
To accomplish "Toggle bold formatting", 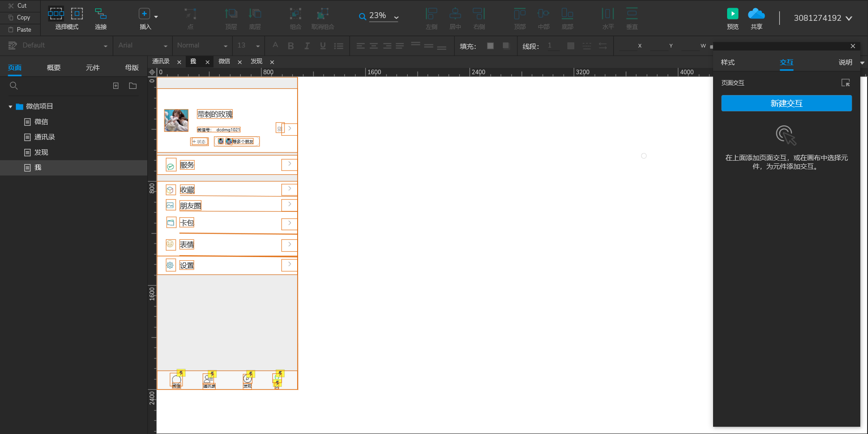I will pyautogui.click(x=291, y=46).
